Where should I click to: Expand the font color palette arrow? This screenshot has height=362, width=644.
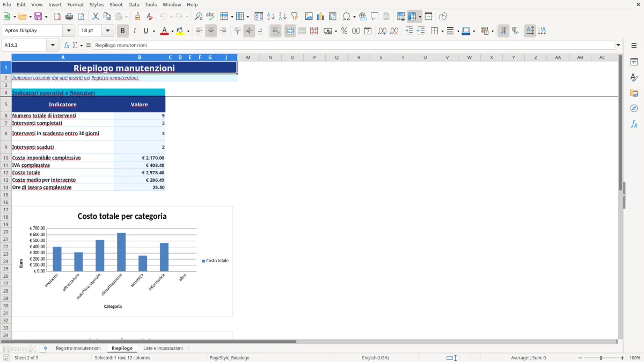pyautogui.click(x=171, y=31)
